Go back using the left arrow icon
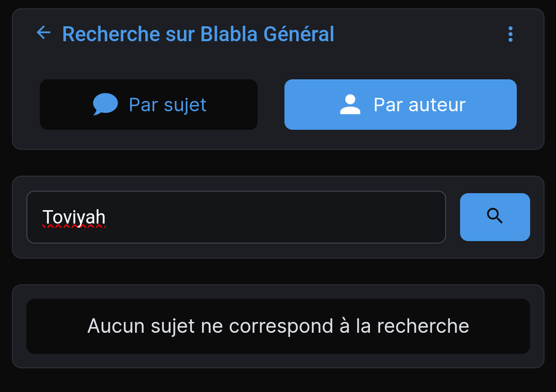Image resolution: width=556 pixels, height=392 pixels. (43, 33)
